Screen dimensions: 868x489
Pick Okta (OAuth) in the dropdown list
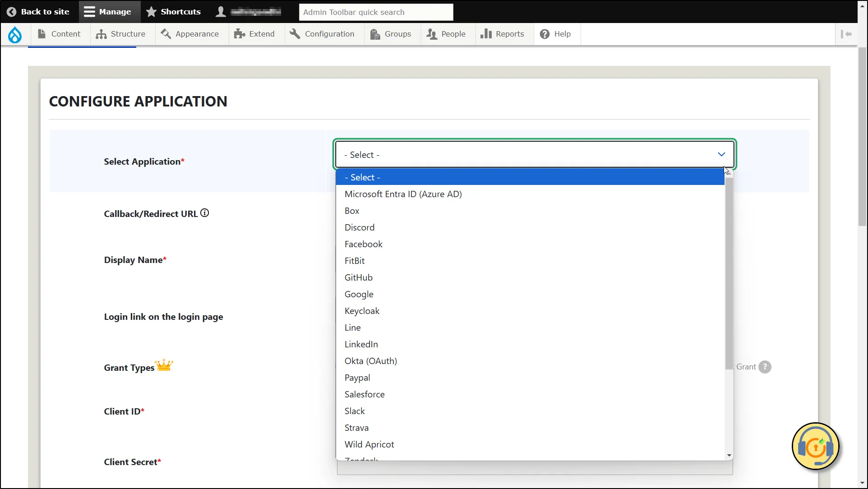(x=530, y=361)
